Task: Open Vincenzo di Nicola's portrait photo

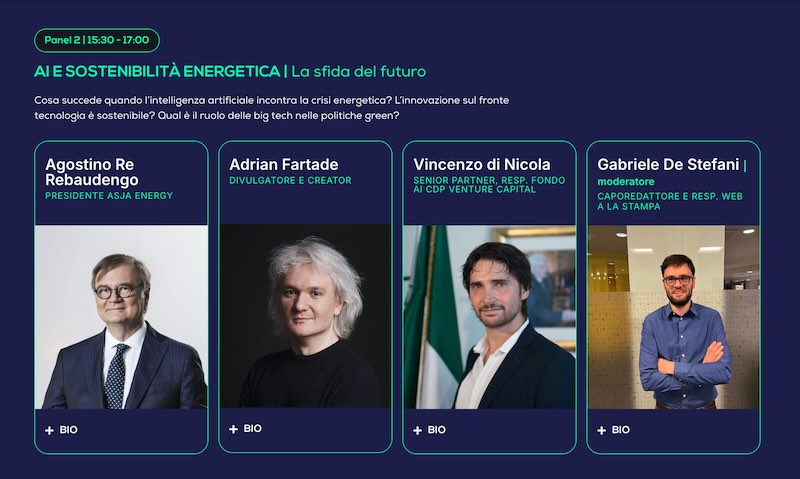Action: (x=490, y=317)
